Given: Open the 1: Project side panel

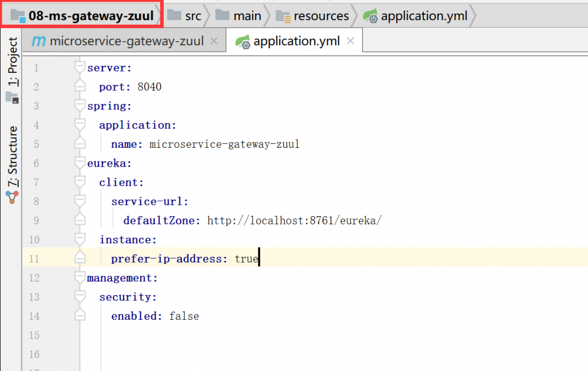Looking at the screenshot, I should point(12,62).
